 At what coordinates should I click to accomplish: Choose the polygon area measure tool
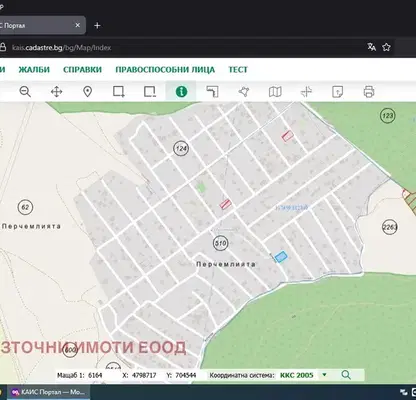(x=244, y=91)
